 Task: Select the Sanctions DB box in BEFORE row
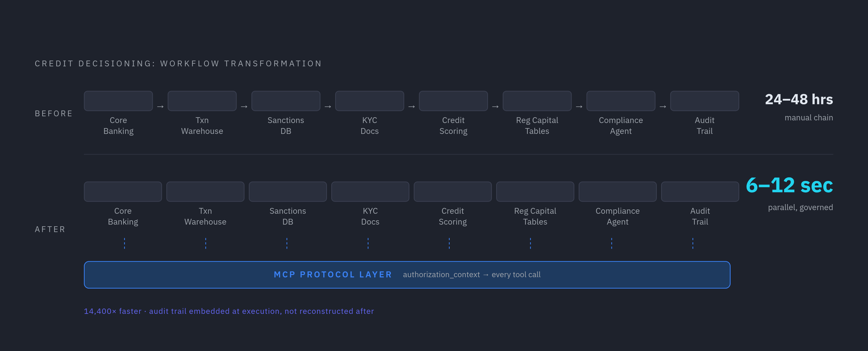pyautogui.click(x=286, y=101)
